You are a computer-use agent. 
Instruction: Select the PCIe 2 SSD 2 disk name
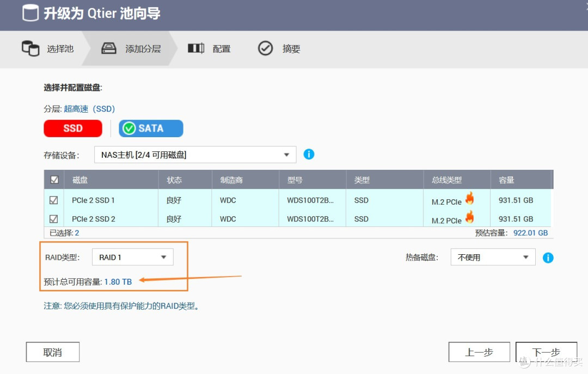point(94,219)
